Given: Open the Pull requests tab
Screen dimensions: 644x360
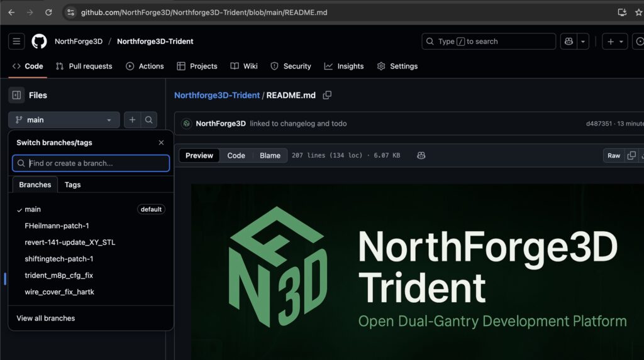Looking at the screenshot, I should (x=84, y=66).
